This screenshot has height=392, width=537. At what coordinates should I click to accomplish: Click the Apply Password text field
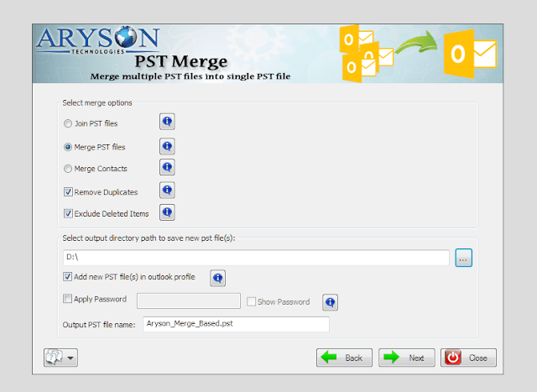click(x=189, y=301)
